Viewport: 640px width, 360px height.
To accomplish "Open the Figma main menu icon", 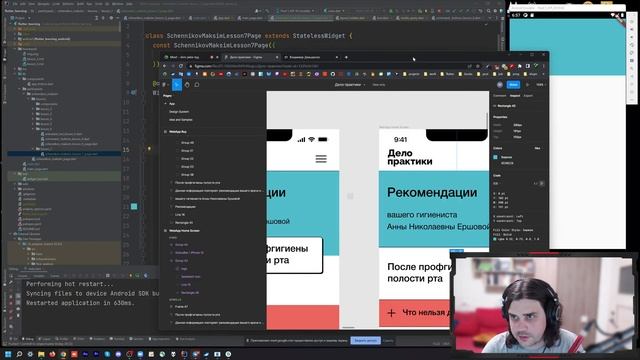I will (x=164, y=85).
